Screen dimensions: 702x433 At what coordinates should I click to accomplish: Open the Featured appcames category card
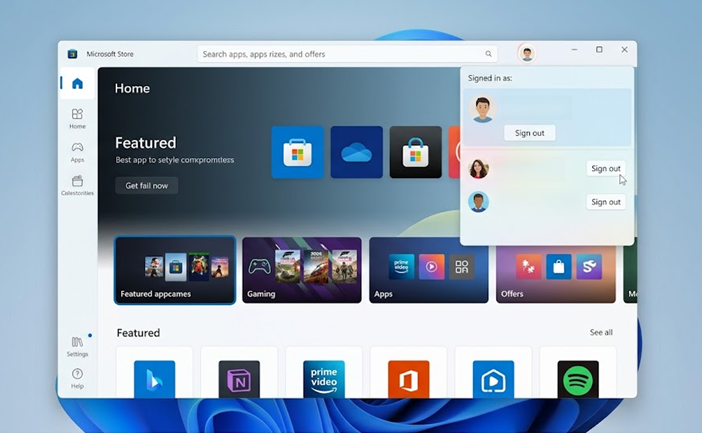(175, 270)
